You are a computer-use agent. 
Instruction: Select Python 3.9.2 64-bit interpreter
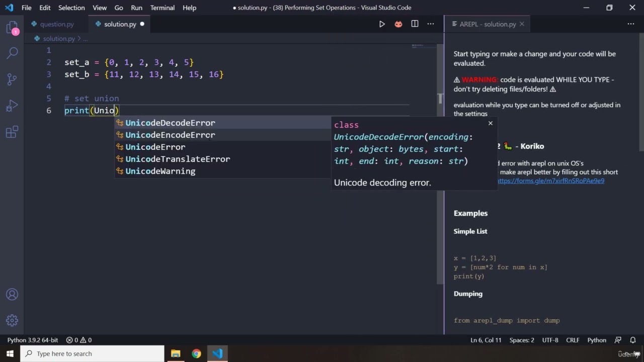pos(33,340)
